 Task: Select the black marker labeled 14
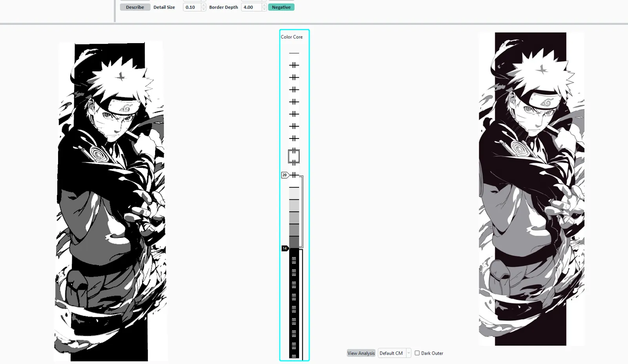(285, 248)
